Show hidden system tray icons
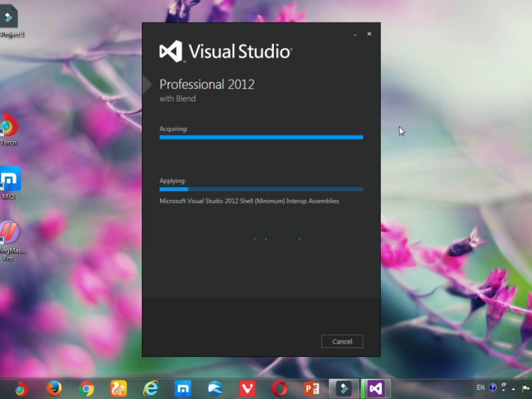The image size is (532, 399). coord(514,388)
